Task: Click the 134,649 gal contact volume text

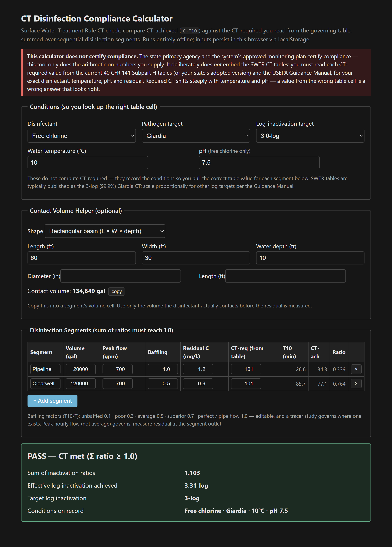Action: (x=89, y=291)
